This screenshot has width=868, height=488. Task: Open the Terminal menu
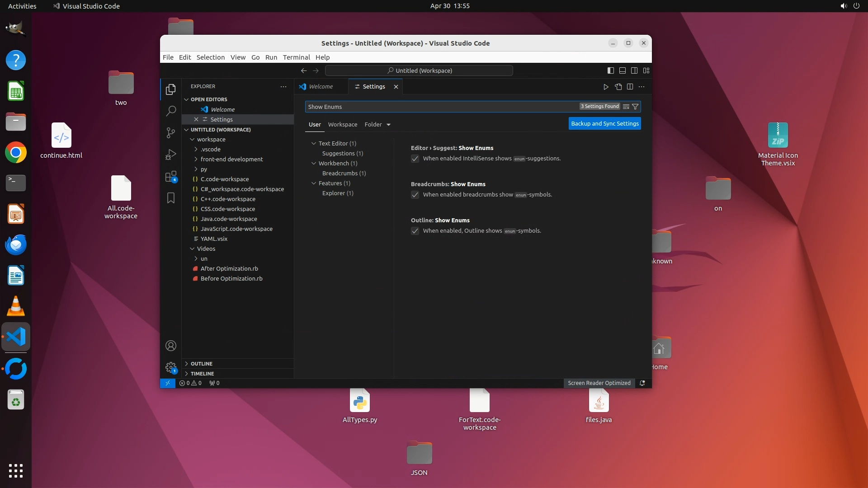296,57
